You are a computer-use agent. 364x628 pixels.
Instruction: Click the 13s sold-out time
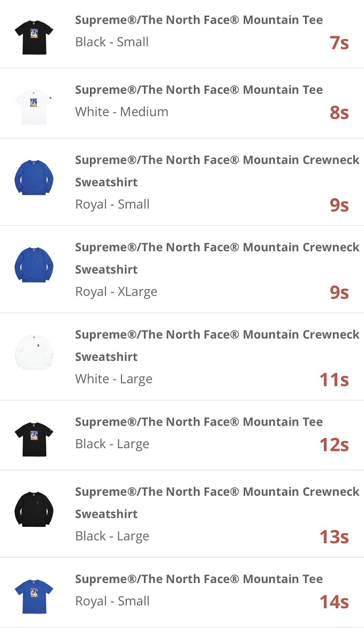[x=334, y=536]
